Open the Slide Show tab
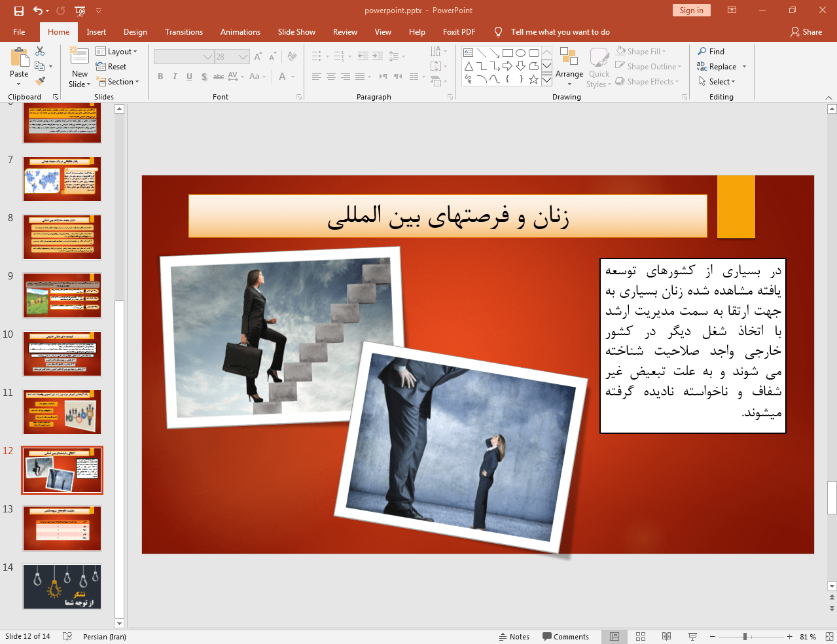 coord(296,32)
